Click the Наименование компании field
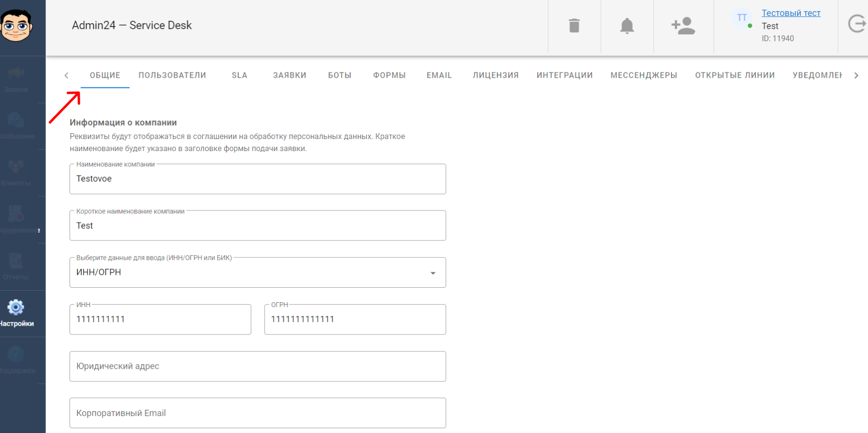Viewport: 868px width, 433px height. click(257, 179)
